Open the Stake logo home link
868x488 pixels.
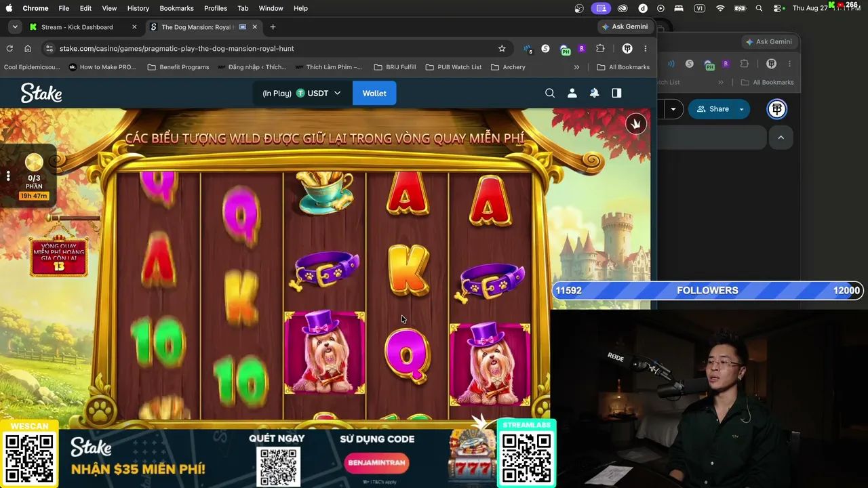click(x=41, y=93)
